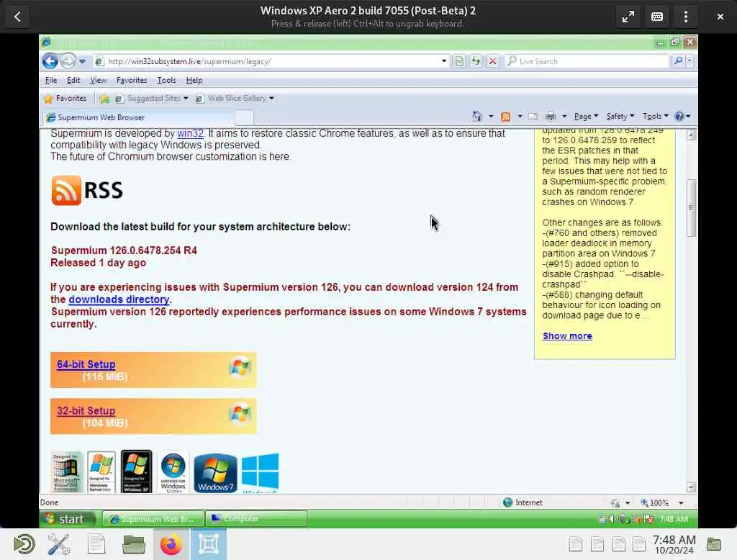
Task: Open the downloads directory link
Action: click(119, 299)
